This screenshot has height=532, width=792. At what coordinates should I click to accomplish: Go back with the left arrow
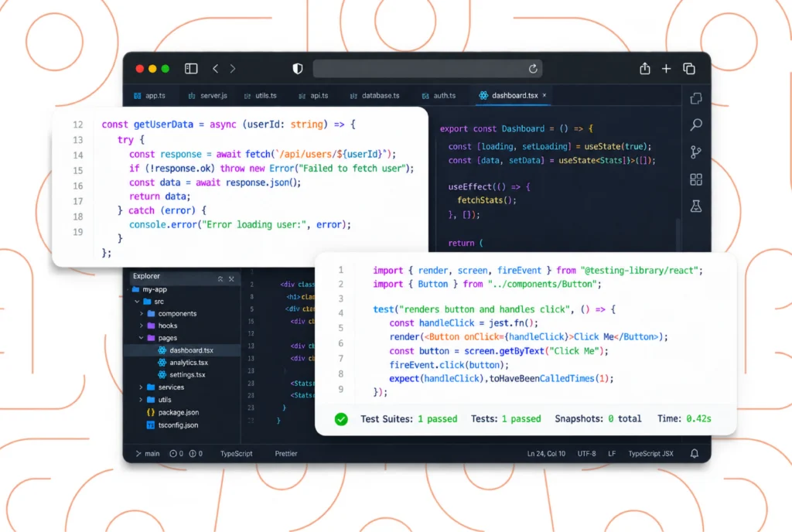click(216, 69)
